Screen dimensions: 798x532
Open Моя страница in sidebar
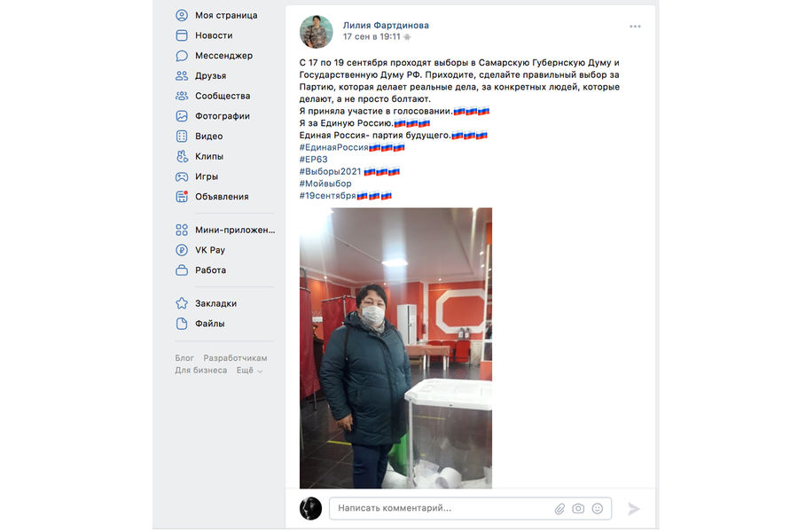tap(217, 15)
